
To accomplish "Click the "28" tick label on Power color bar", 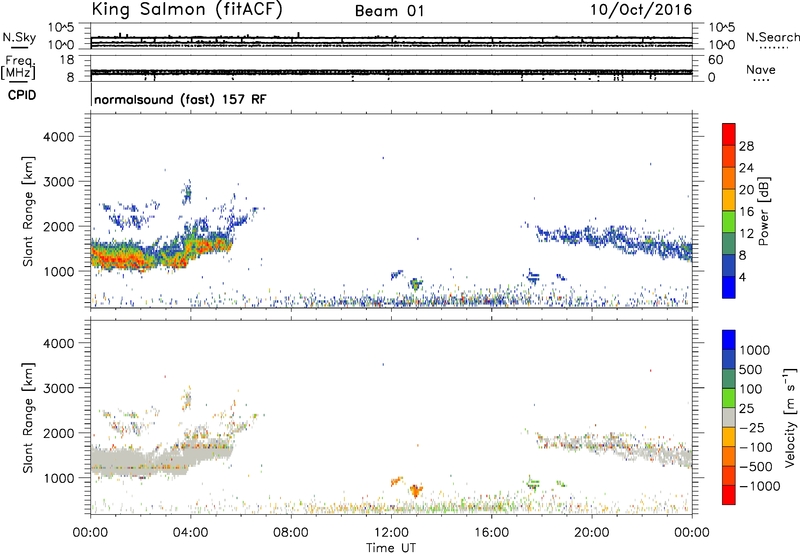I will [x=746, y=146].
